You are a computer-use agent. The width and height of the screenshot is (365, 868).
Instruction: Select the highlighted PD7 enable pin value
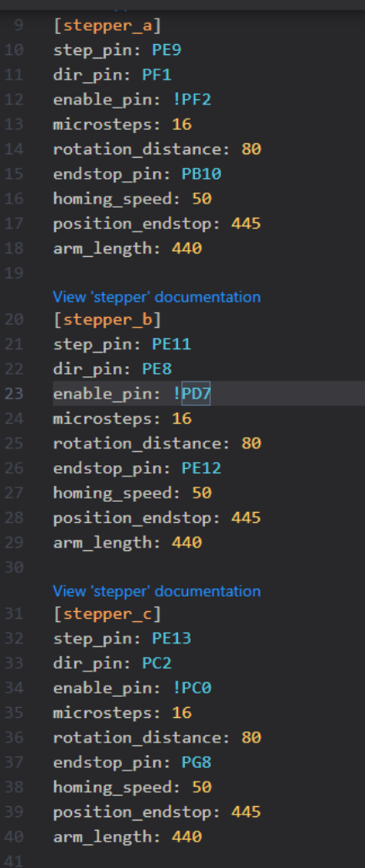coord(196,393)
